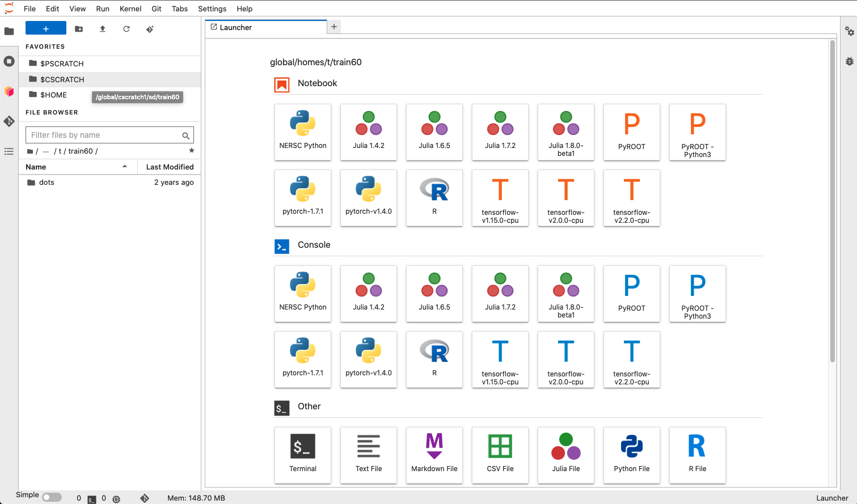Image resolution: width=857 pixels, height=504 pixels.
Task: Open the Settings menu
Action: pos(212,9)
